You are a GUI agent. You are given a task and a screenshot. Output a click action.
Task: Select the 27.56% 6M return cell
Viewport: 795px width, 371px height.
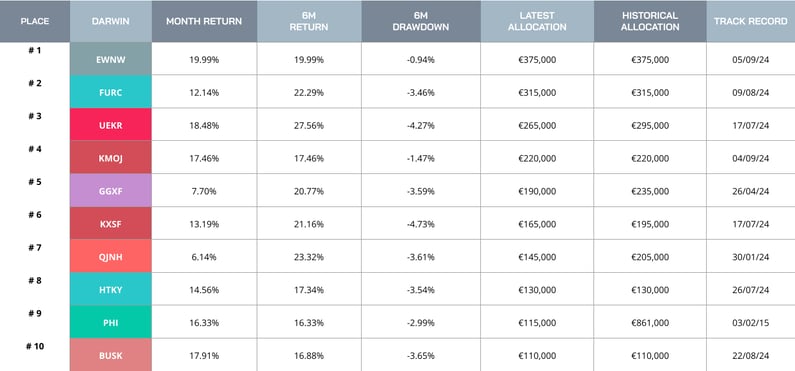click(309, 125)
